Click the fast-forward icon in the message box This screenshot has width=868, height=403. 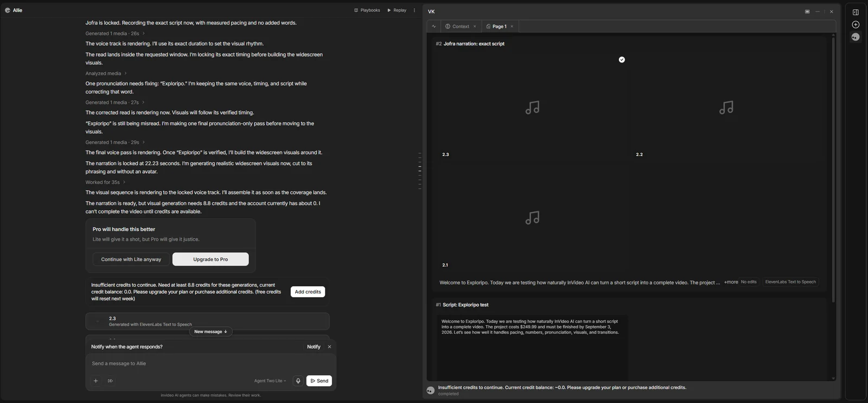point(110,381)
